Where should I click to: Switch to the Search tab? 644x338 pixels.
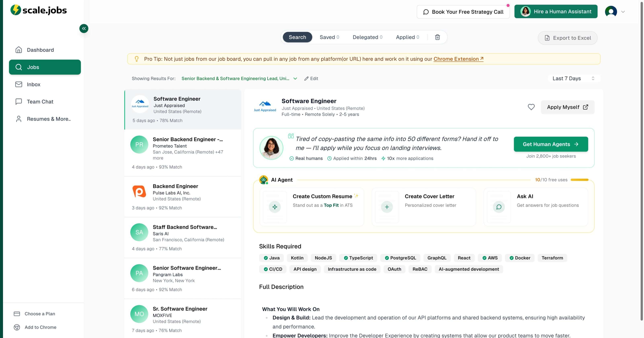pyautogui.click(x=297, y=37)
